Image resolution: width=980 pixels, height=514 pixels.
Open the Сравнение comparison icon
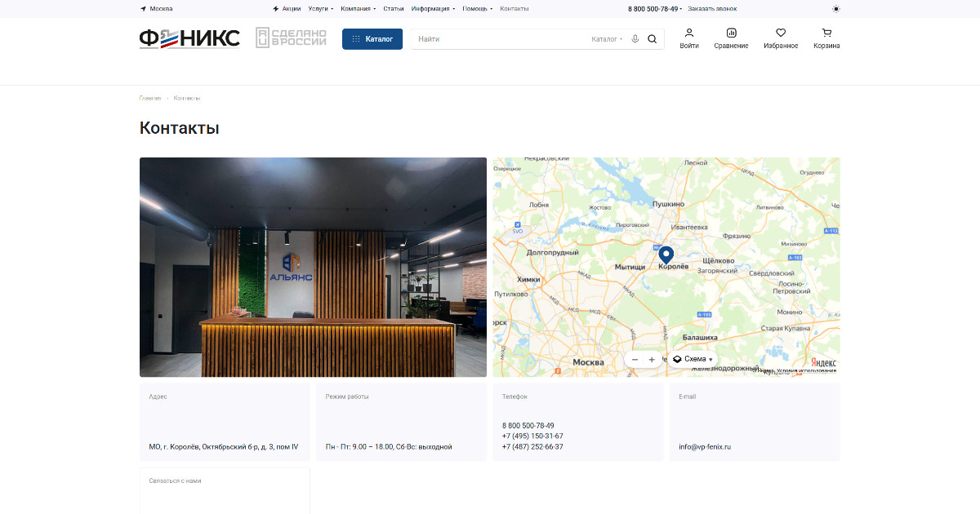pyautogui.click(x=731, y=38)
